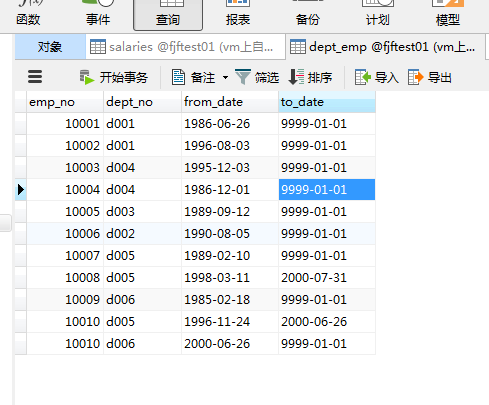Select the to_date cell 2000-06-26
Viewport: 489px width, 405px height.
[x=327, y=322]
